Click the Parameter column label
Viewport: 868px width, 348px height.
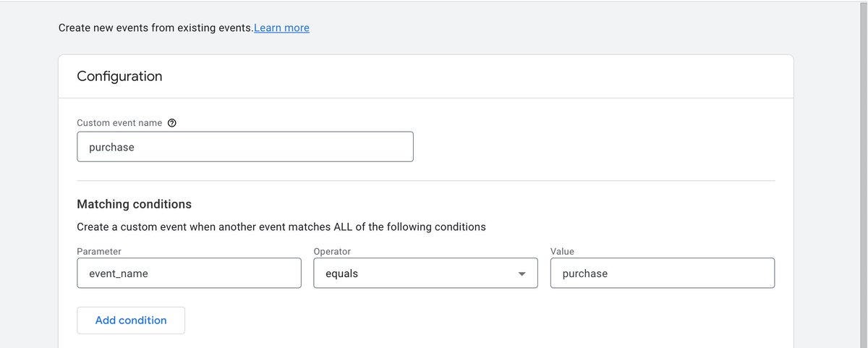click(x=99, y=251)
